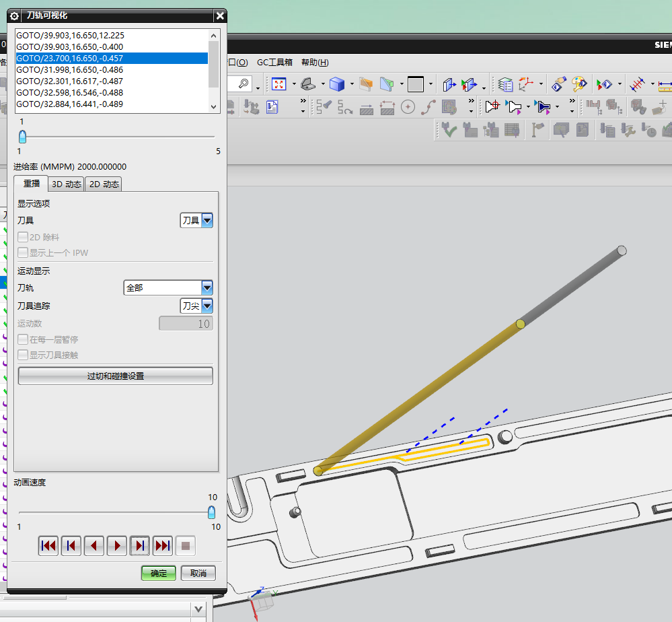The width and height of the screenshot is (672, 622).
Task: Check the 显示刀具接触 option
Action: (24, 355)
